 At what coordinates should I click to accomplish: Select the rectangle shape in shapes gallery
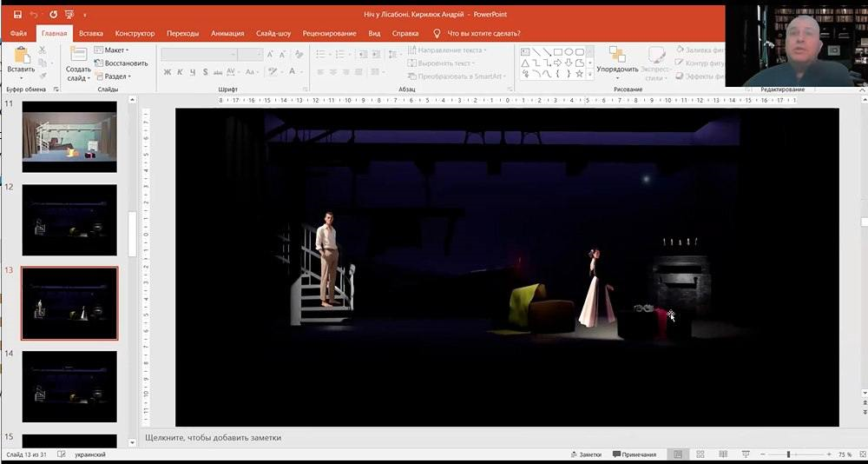(558, 52)
